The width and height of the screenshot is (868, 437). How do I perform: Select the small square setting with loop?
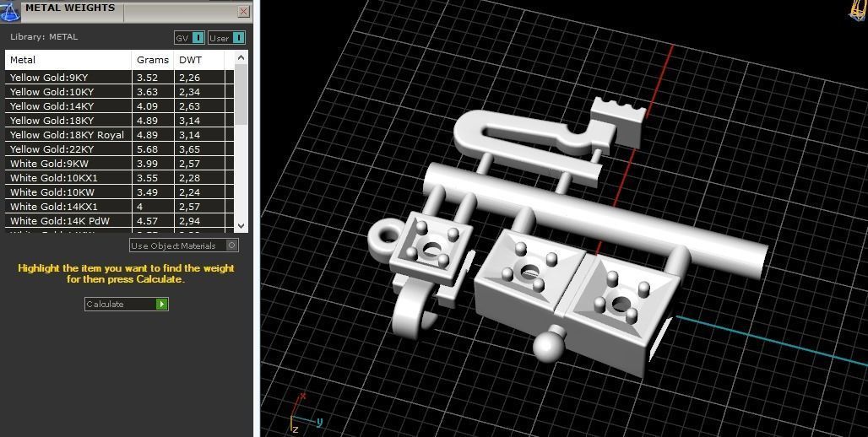(x=431, y=248)
